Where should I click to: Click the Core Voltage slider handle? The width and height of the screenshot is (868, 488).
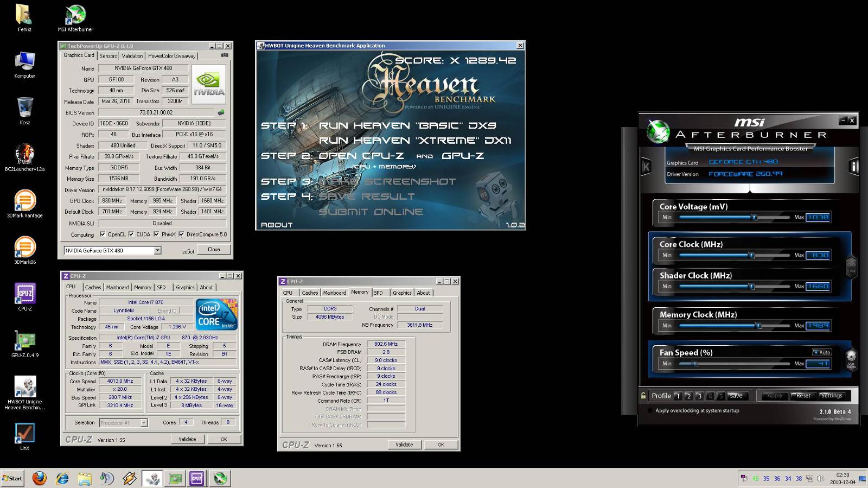754,217
